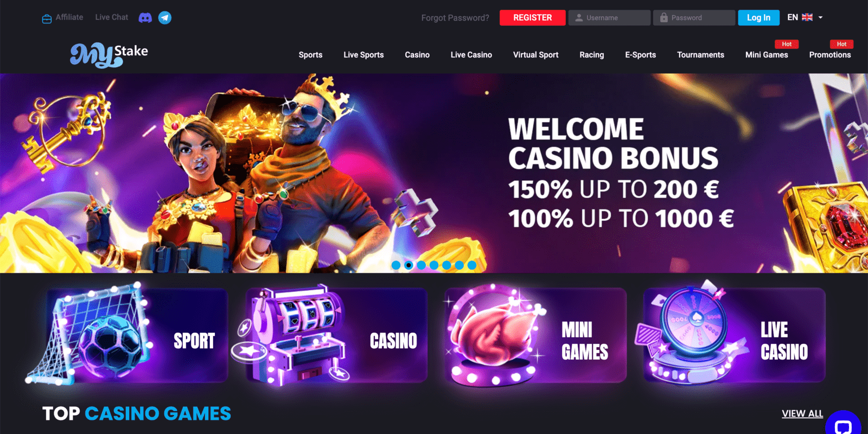
Task: Focus the Username input field
Action: (x=609, y=18)
